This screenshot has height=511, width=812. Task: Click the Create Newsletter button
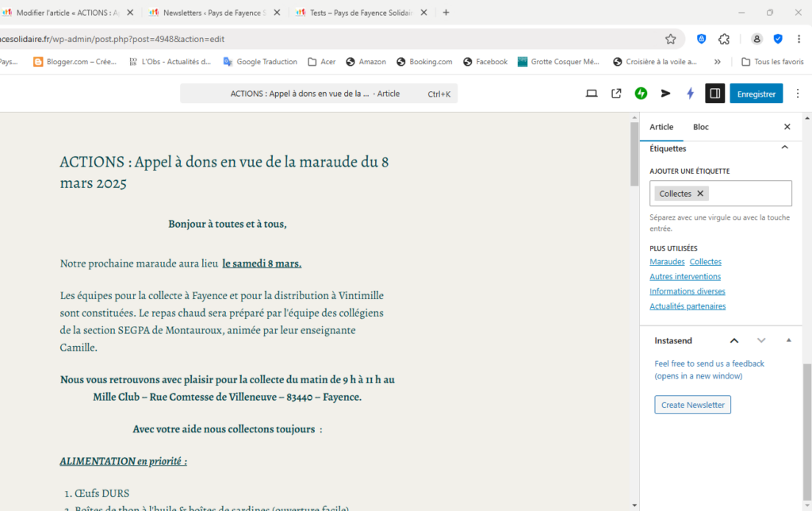click(693, 405)
